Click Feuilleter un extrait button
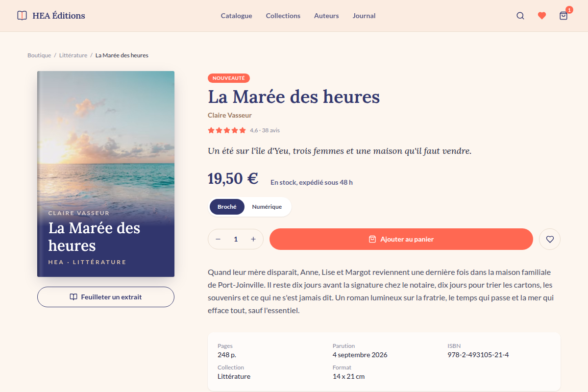This screenshot has height=392, width=588. click(106, 297)
